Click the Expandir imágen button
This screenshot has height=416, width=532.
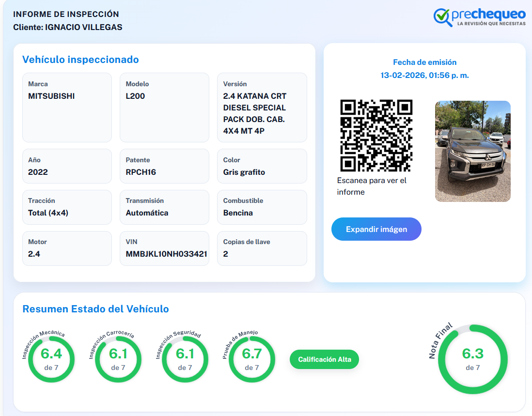(x=376, y=229)
